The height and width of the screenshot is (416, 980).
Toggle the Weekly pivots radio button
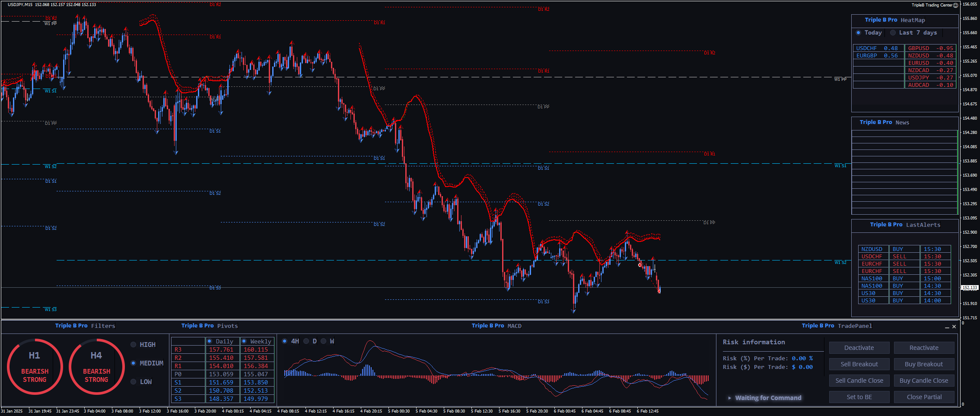click(x=244, y=341)
